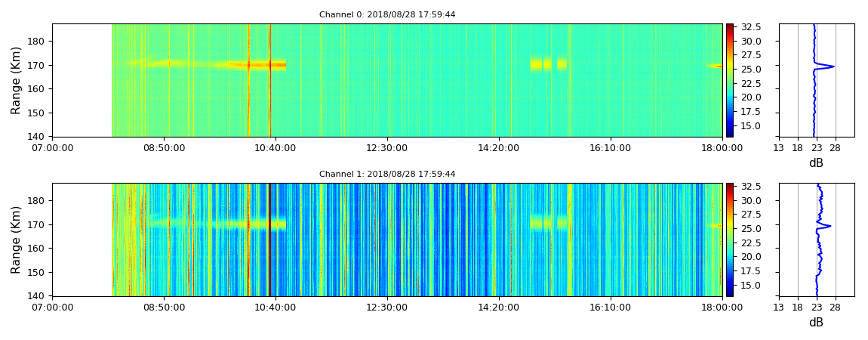The width and height of the screenshot is (868, 340).
Task: Click the 25 dB peak in Channel 0 profile
Action: (x=833, y=66)
